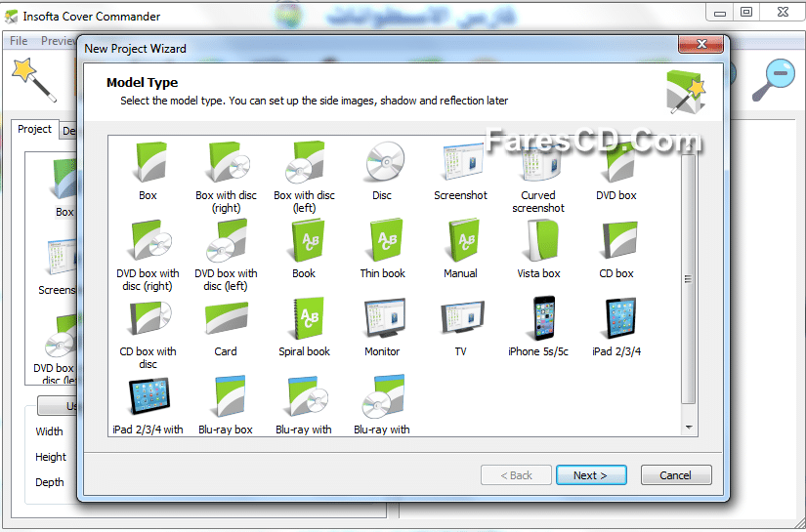
Task: Open the Preview menu in main window
Action: (x=59, y=41)
